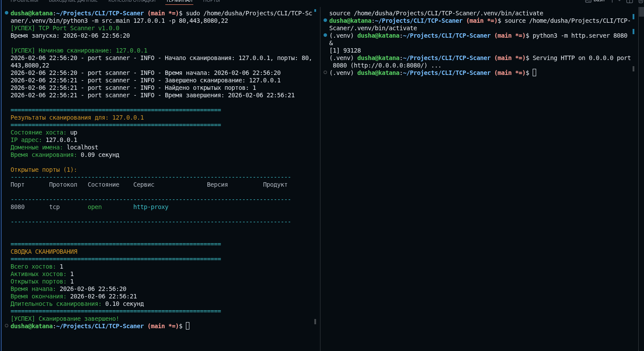The height and width of the screenshot is (351, 644).
Task: Click 'Время сканирования: 0.09 секунд' line
Action: pos(65,155)
